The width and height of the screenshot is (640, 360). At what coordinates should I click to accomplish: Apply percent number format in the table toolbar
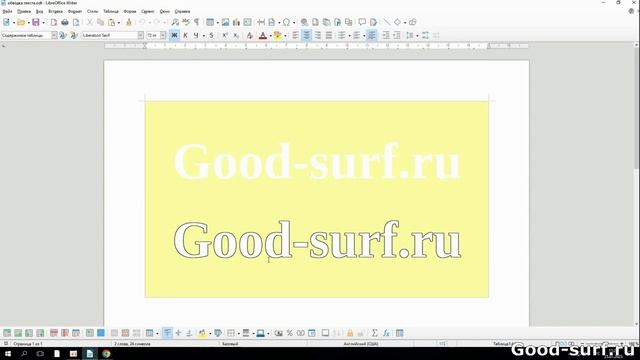[289, 333]
